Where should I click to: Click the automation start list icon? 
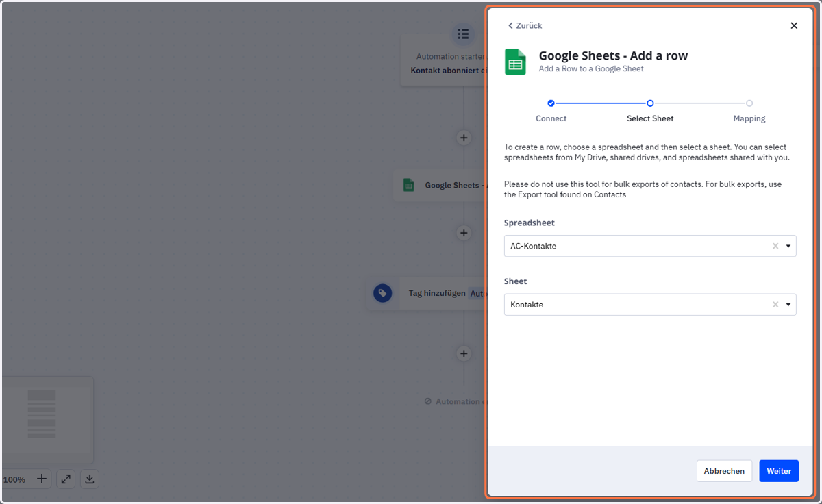coord(464,34)
